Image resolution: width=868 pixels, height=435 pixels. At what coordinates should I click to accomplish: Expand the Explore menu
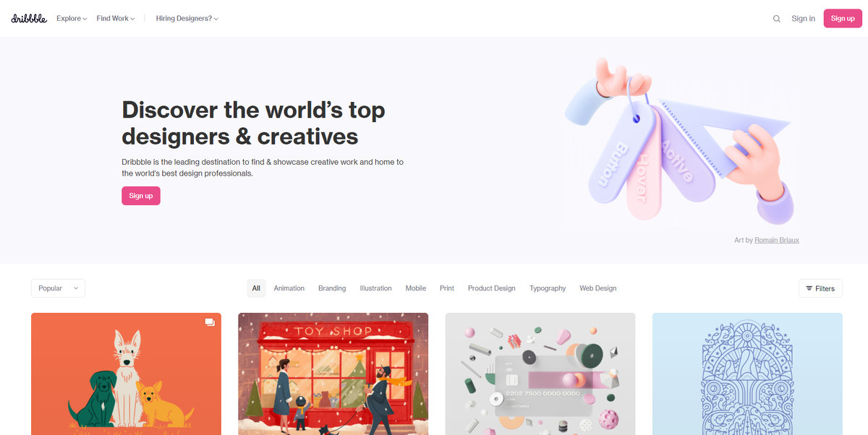(x=72, y=19)
